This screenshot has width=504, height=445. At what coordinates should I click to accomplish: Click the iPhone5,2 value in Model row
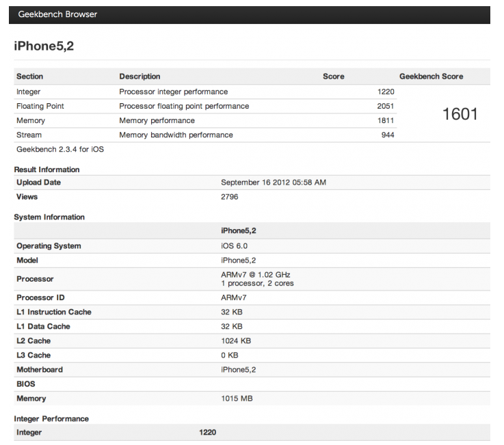point(239,260)
